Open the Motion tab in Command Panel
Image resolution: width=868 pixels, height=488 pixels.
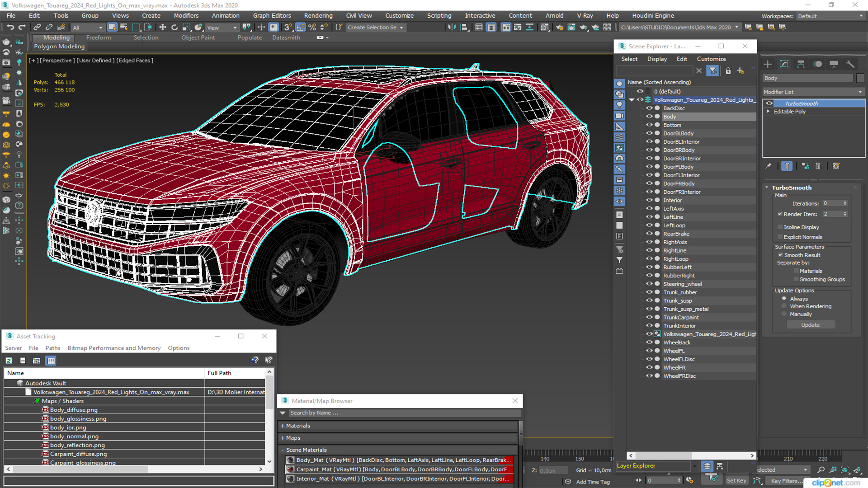pyautogui.click(x=817, y=64)
